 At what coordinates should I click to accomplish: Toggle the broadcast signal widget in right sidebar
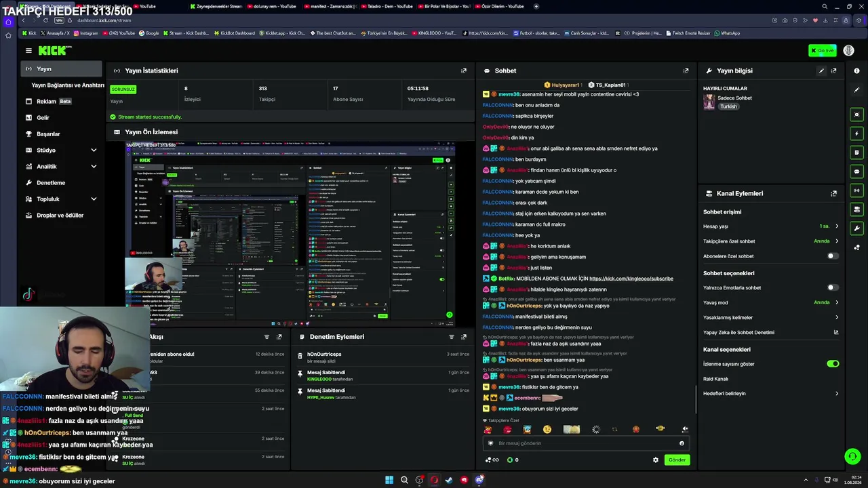857,190
